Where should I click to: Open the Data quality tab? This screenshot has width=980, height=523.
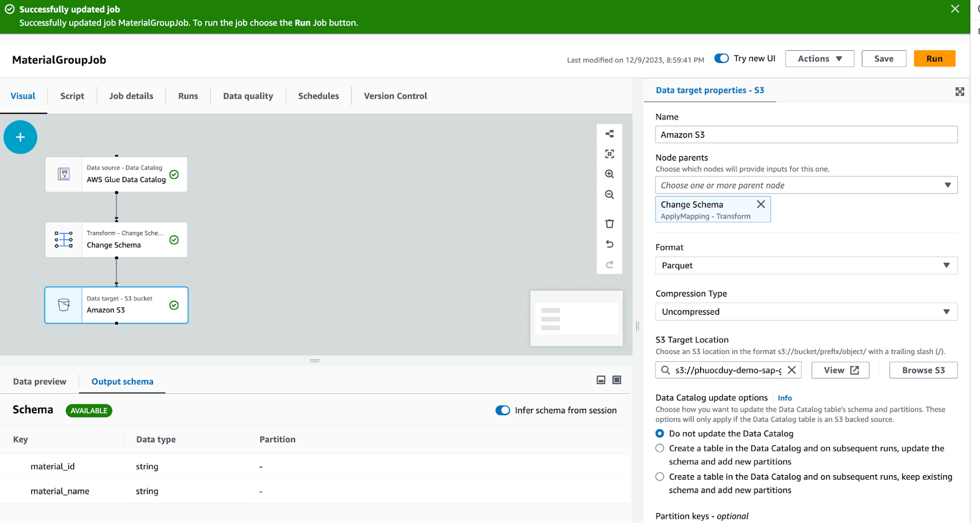(248, 96)
